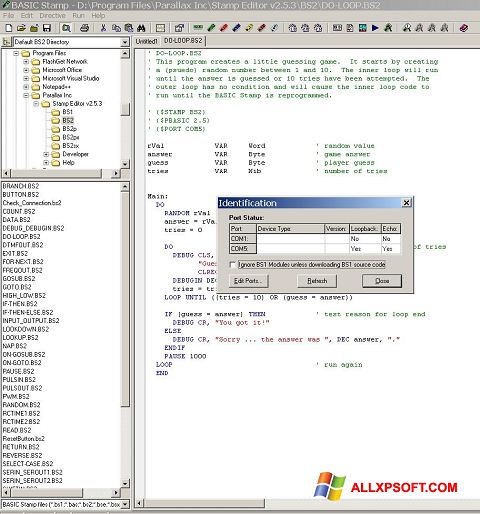Click the Preferences toolbar icon
The height and width of the screenshot is (514, 480).
179,28
